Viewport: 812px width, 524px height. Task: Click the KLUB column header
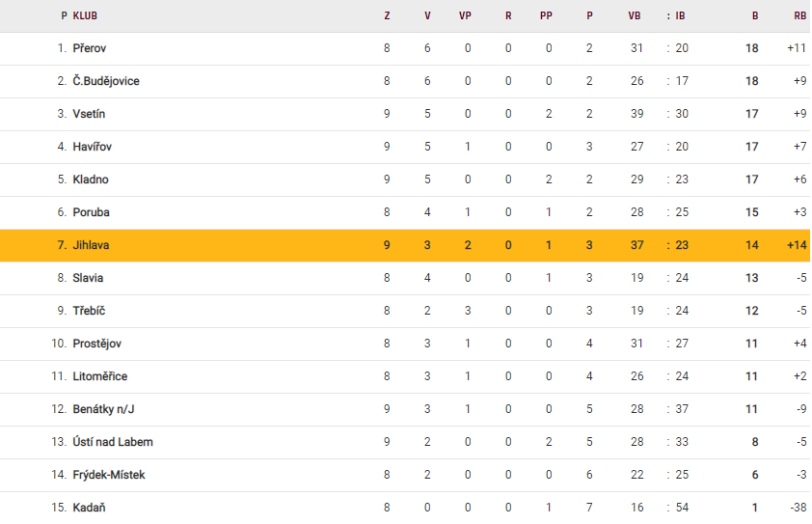point(85,15)
